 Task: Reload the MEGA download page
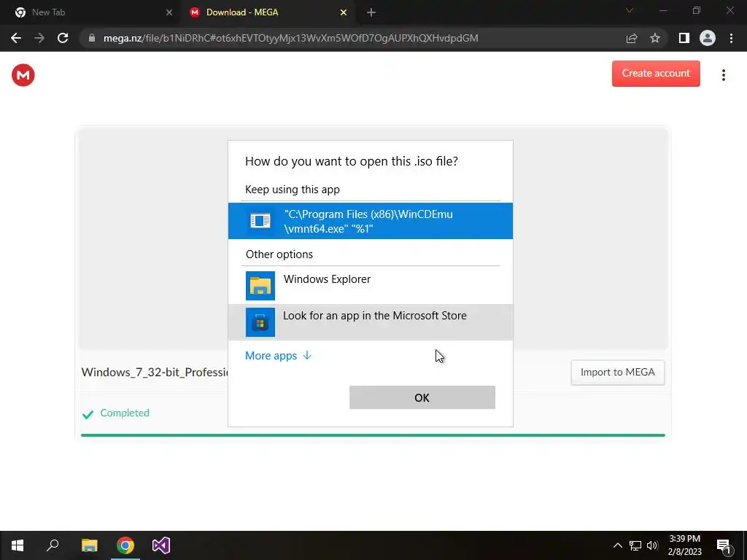coord(63,38)
